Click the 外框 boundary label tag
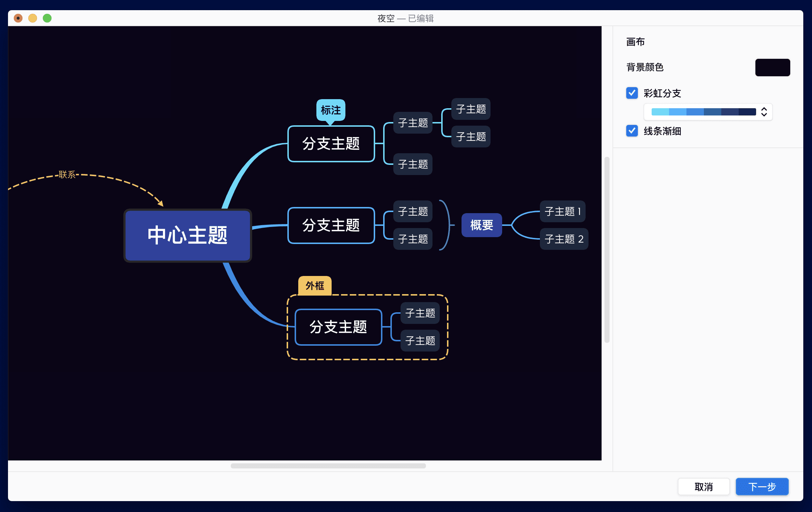812x512 pixels. (314, 286)
